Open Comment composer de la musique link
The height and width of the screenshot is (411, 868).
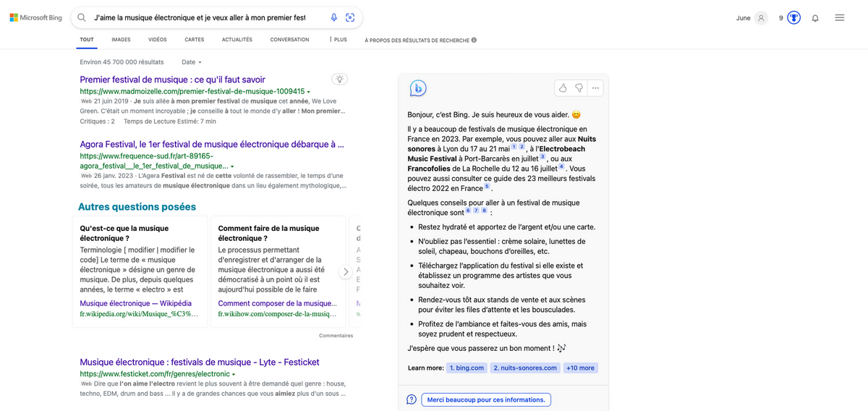point(277,303)
